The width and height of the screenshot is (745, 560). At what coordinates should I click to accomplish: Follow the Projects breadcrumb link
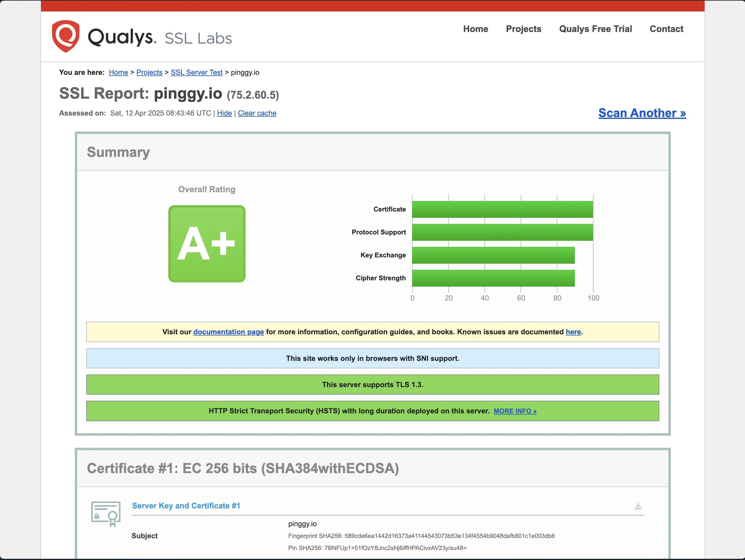[x=149, y=72]
